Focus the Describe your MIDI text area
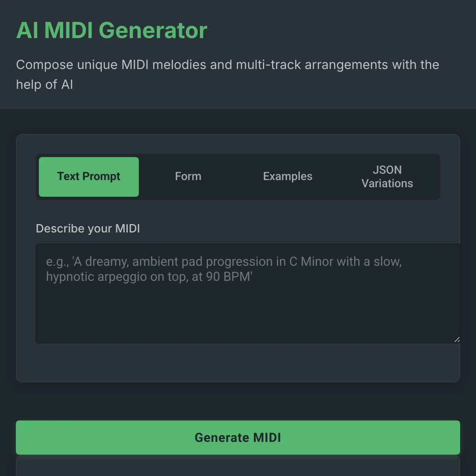 click(x=248, y=294)
